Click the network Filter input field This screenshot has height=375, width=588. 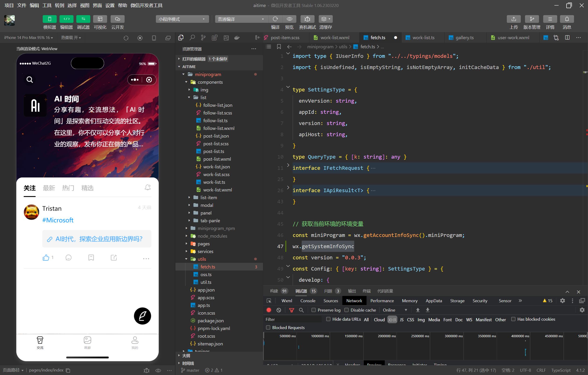293,319
